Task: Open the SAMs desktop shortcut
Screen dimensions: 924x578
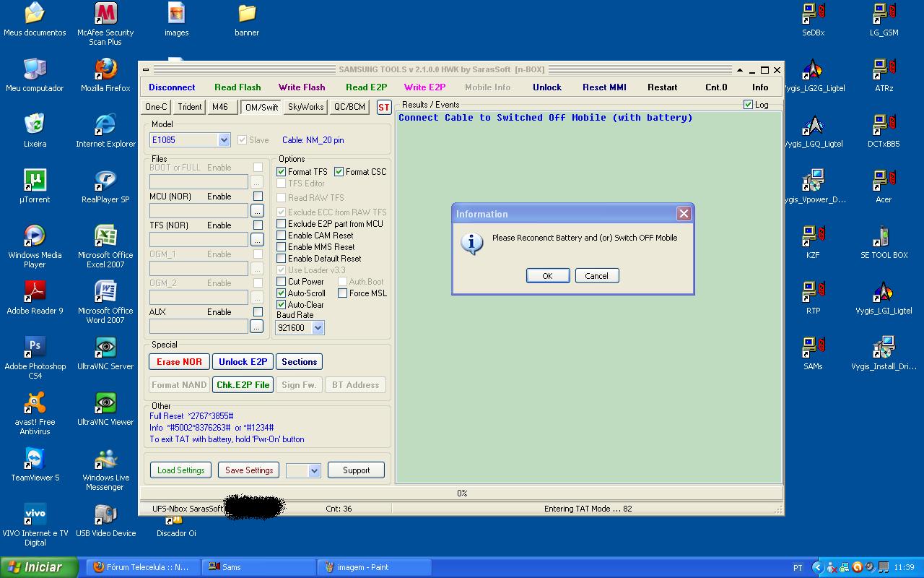Action: click(813, 353)
